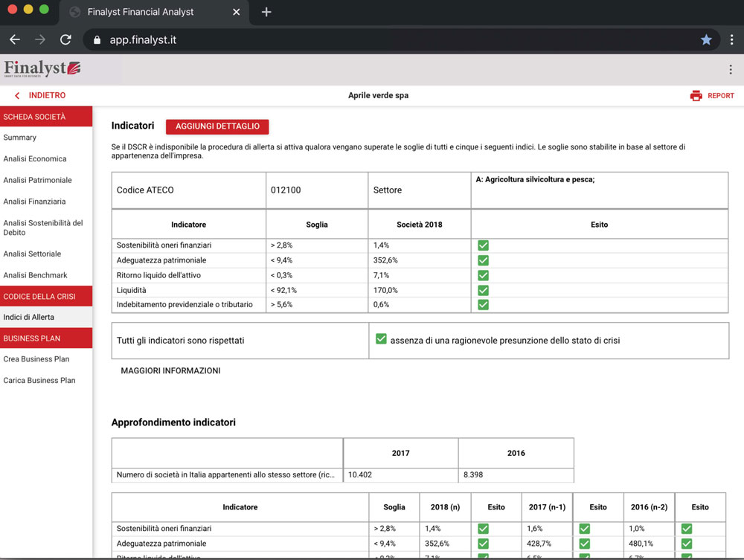Close the Finalyst Financial Analyst tab
The height and width of the screenshot is (560, 744).
pyautogui.click(x=237, y=12)
